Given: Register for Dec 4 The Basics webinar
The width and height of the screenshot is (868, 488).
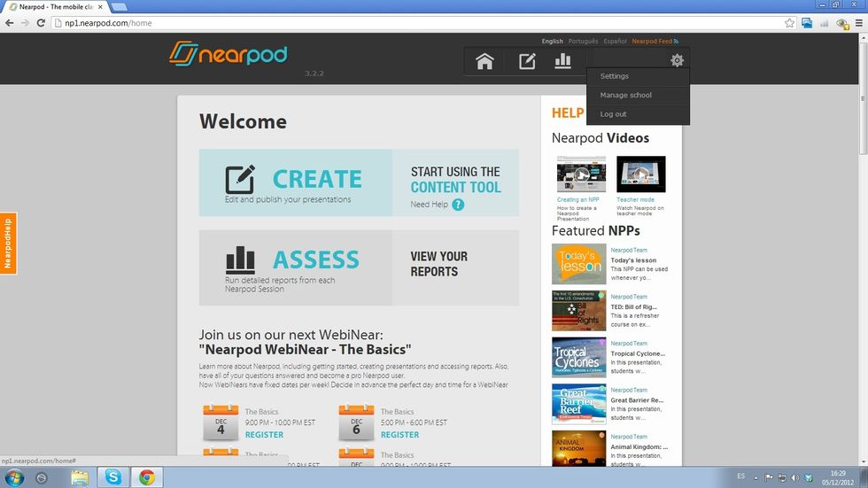Looking at the screenshot, I should click(264, 435).
